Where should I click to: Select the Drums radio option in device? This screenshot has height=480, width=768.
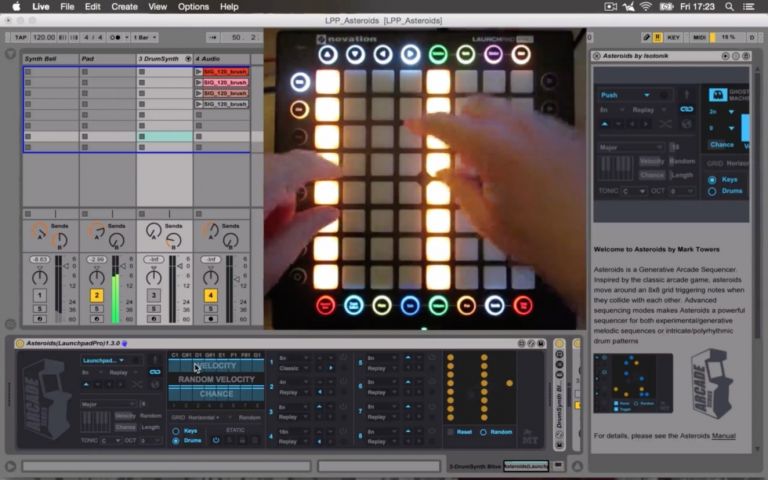tap(175, 441)
